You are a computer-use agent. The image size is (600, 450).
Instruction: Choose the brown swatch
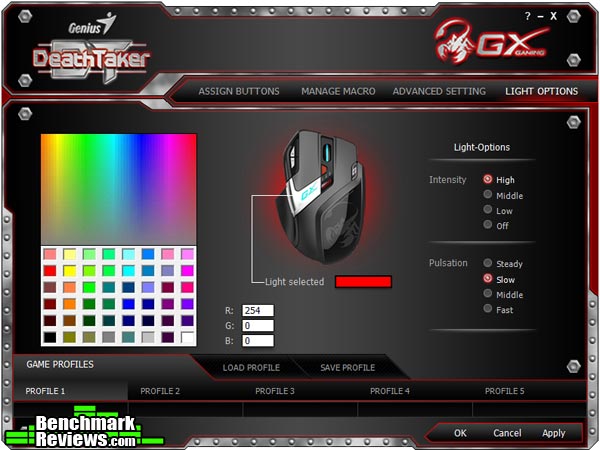pyautogui.click(x=70, y=321)
